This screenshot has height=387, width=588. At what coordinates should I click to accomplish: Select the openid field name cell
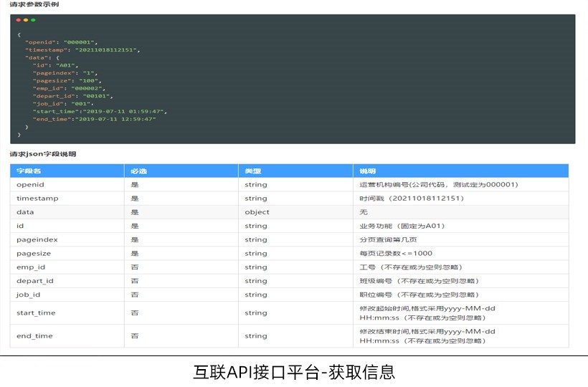[x=30, y=185]
